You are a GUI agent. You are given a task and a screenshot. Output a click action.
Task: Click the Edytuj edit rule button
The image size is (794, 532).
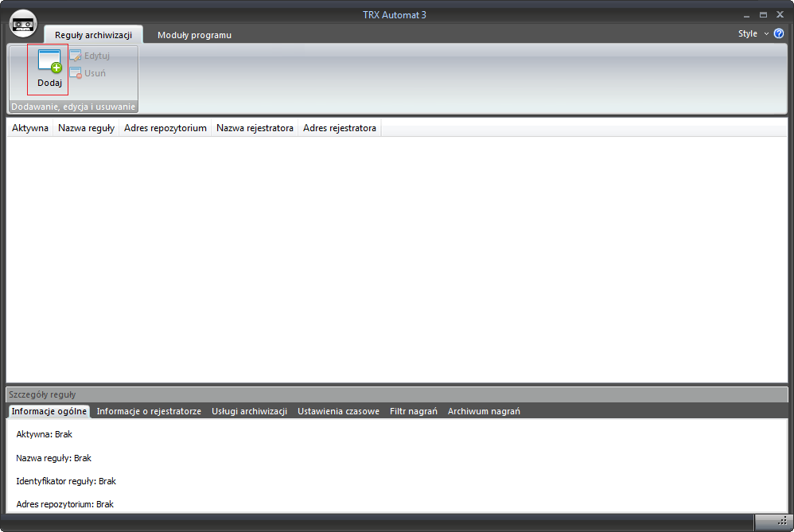[90, 56]
